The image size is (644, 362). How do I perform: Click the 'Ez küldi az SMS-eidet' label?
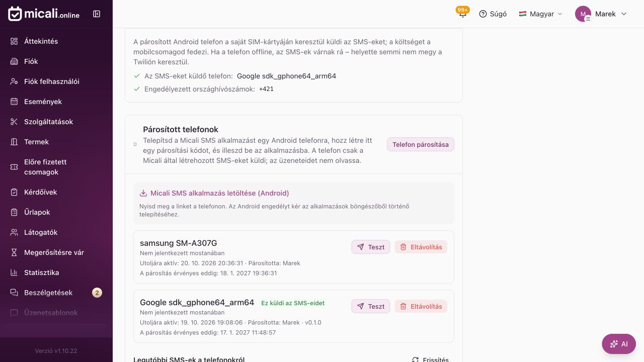click(293, 303)
